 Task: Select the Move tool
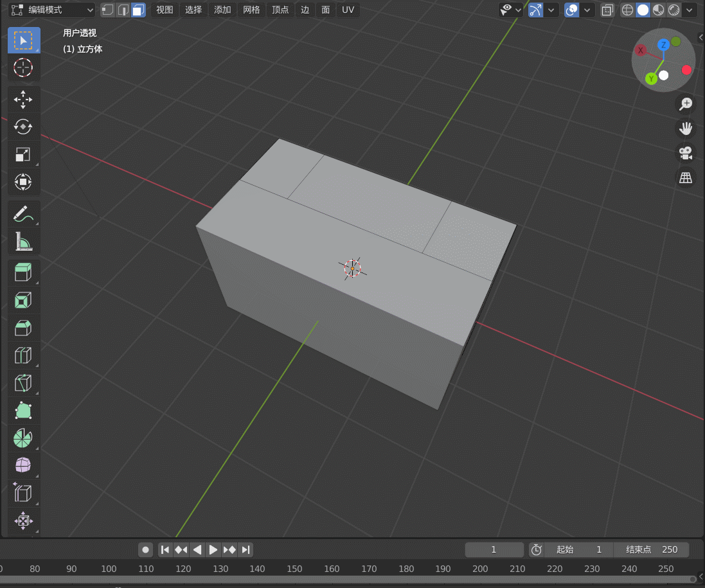click(24, 100)
